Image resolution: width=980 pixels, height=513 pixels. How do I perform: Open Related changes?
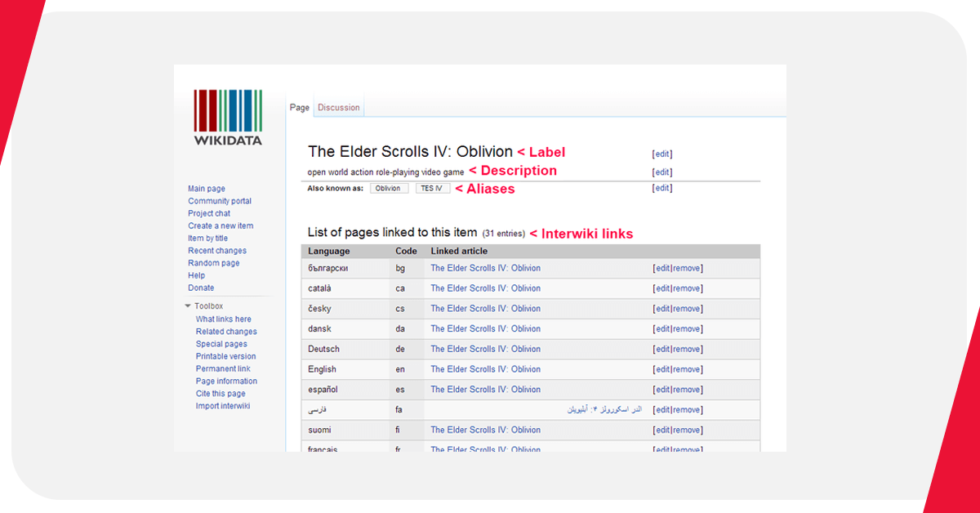(226, 332)
